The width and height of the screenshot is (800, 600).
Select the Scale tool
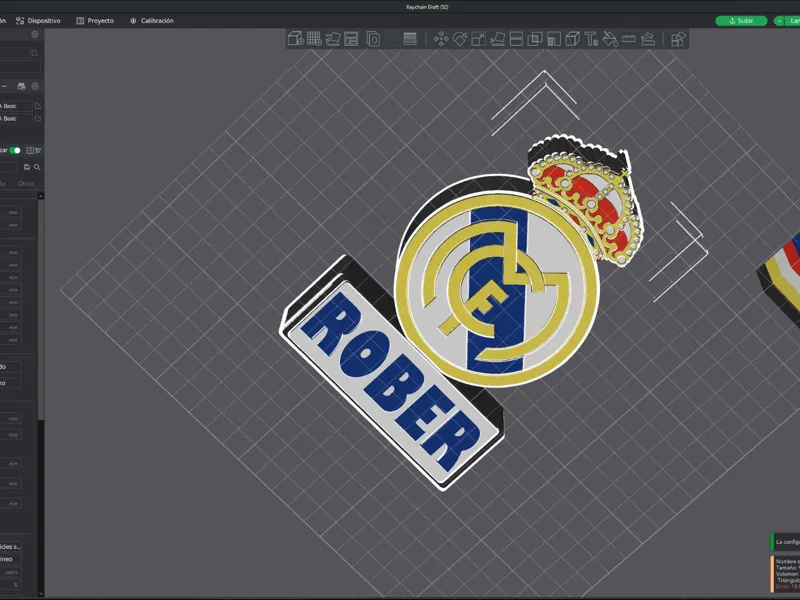[x=478, y=39]
